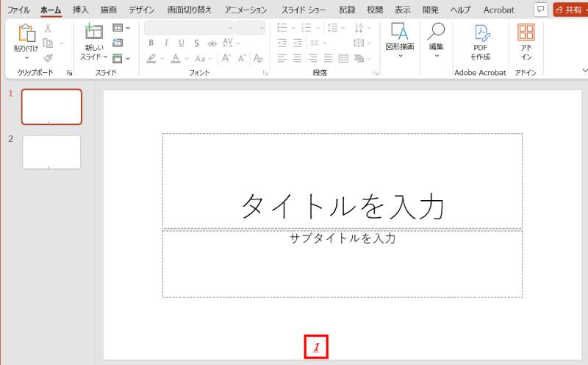This screenshot has height=365, width=588.
Task: Collapse the ribbon with the chevron
Action: (x=584, y=70)
